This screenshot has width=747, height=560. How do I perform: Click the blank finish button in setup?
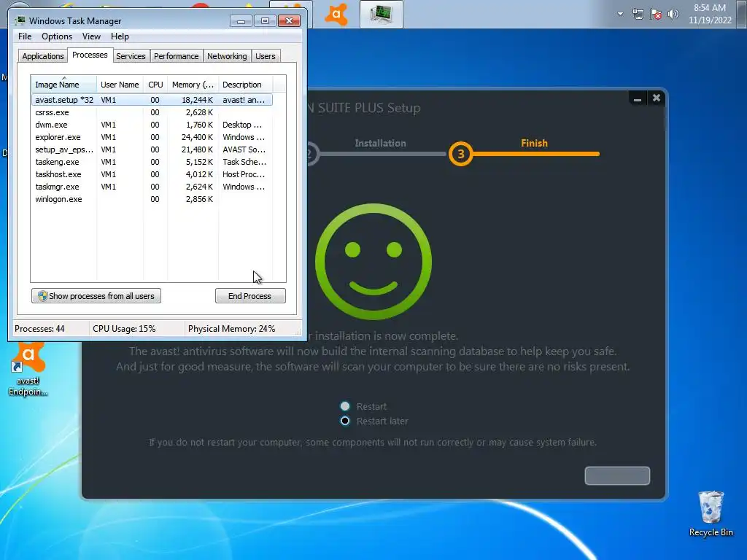(x=617, y=475)
